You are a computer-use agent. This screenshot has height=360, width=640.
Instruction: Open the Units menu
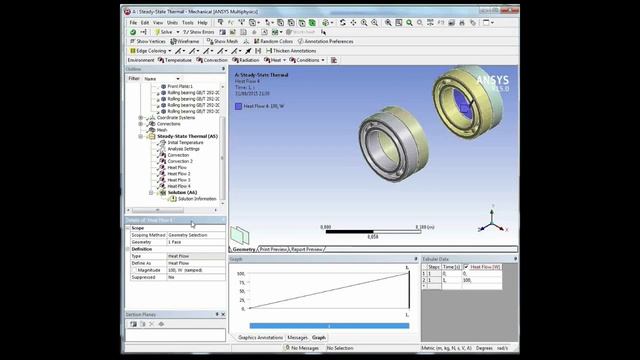[x=172, y=23]
